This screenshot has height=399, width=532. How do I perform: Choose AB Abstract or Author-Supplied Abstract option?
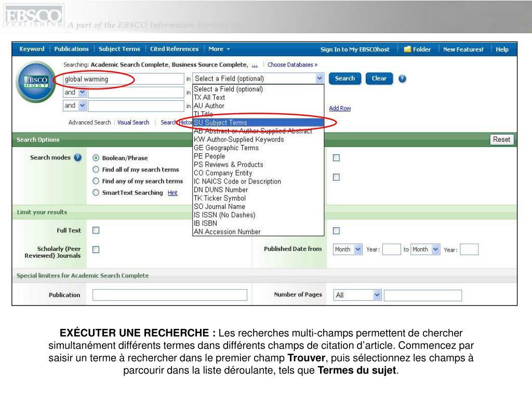(259, 131)
